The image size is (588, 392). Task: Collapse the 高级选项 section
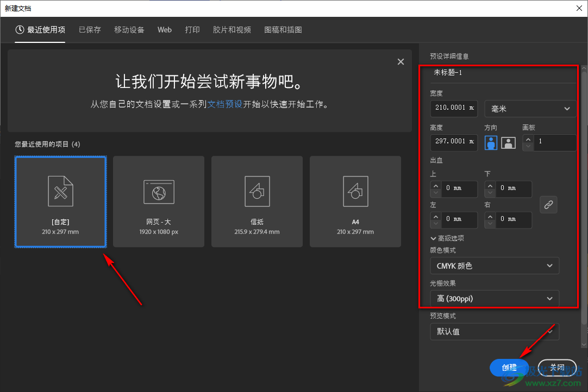point(447,238)
